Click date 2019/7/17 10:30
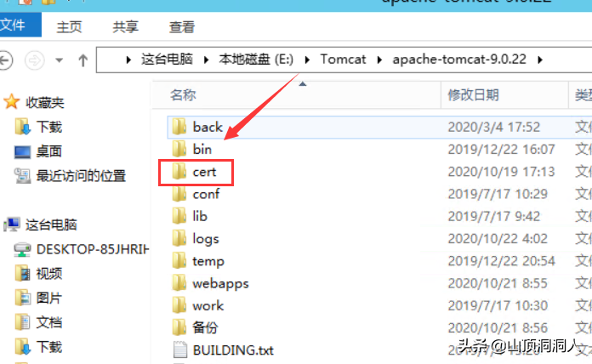The width and height of the screenshot is (592, 364). pyautogui.click(x=498, y=305)
